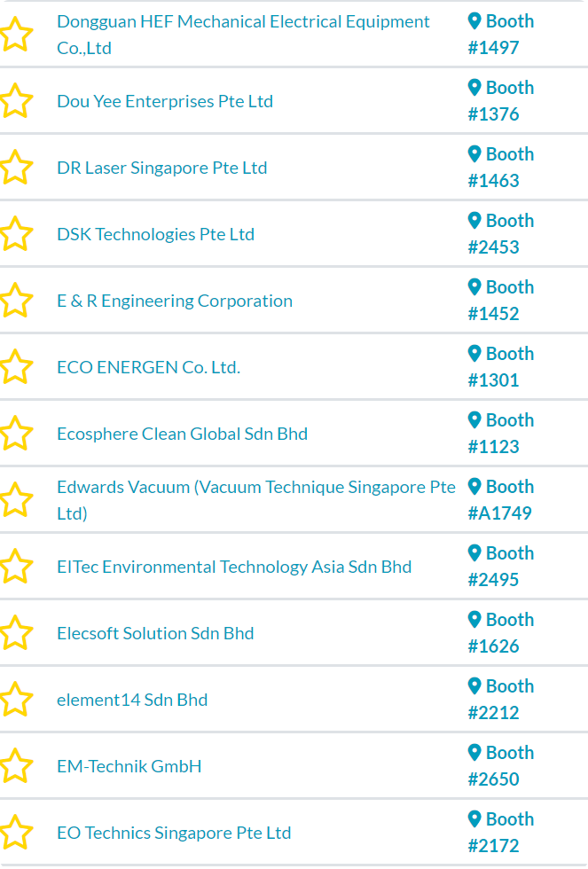Screen dimensions: 588x869
Task: Show Booth #1123 on floor plan
Action: (x=501, y=434)
